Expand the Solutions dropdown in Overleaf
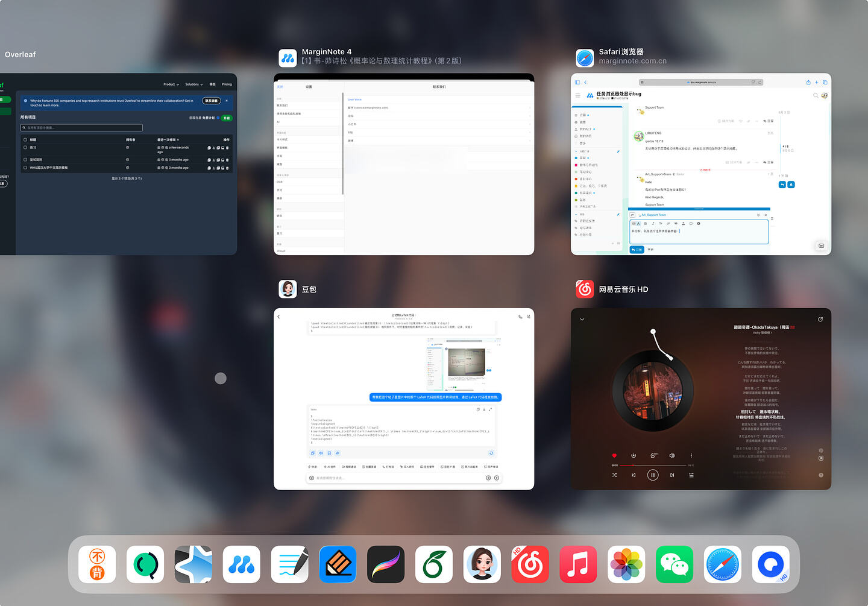This screenshot has width=868, height=606. pyautogui.click(x=194, y=84)
